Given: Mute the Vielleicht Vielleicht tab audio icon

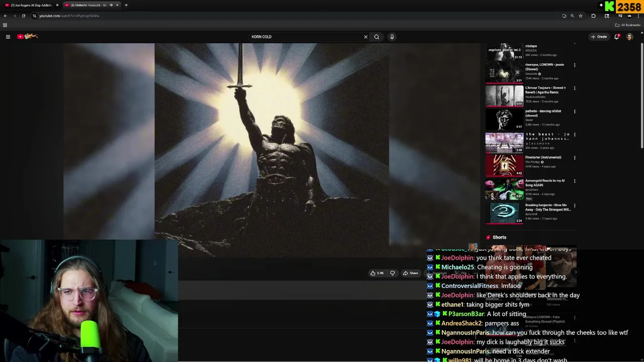Looking at the screenshot, I should tap(111, 5).
